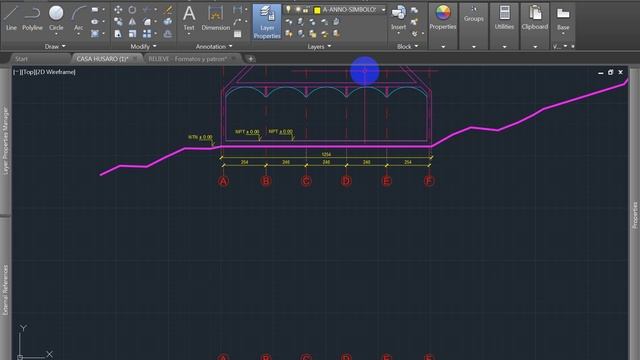The image size is (640, 360).
Task: Click the Insert block button
Action: tap(398, 18)
